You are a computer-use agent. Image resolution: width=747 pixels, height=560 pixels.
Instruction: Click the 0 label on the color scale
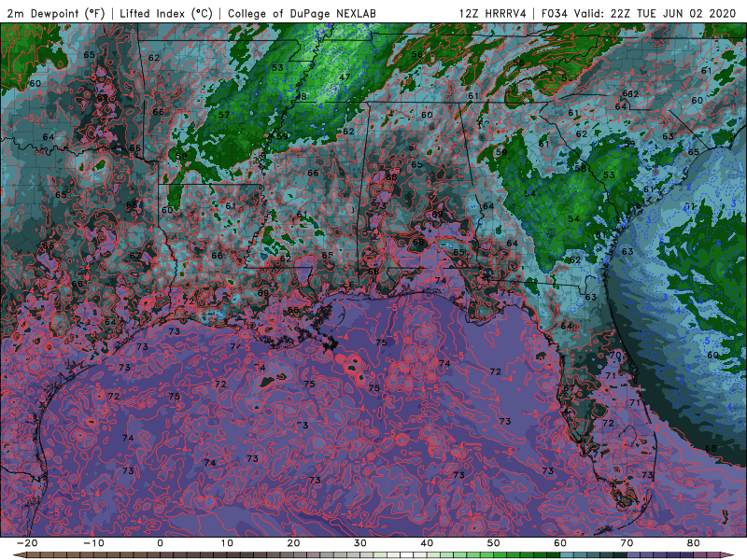tap(160, 543)
